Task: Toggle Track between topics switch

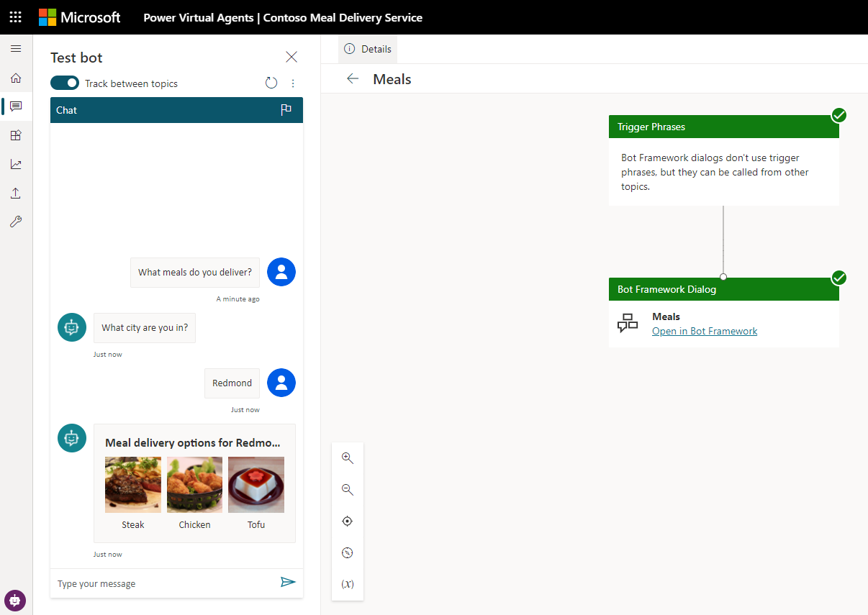Action: click(65, 83)
